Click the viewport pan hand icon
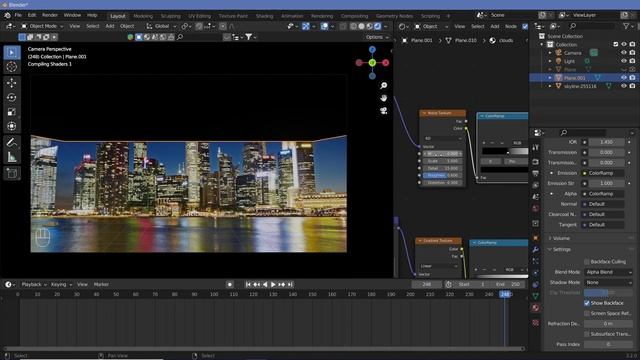Screen dimensions: 640x360 click(384, 98)
